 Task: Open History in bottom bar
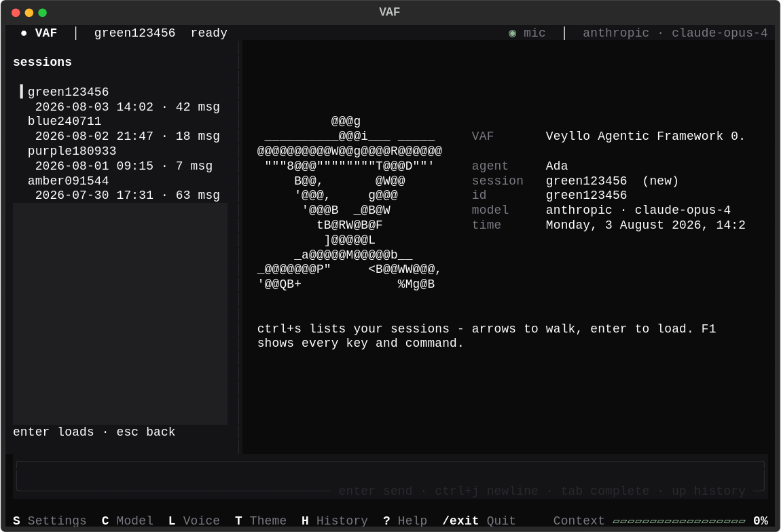(335, 520)
